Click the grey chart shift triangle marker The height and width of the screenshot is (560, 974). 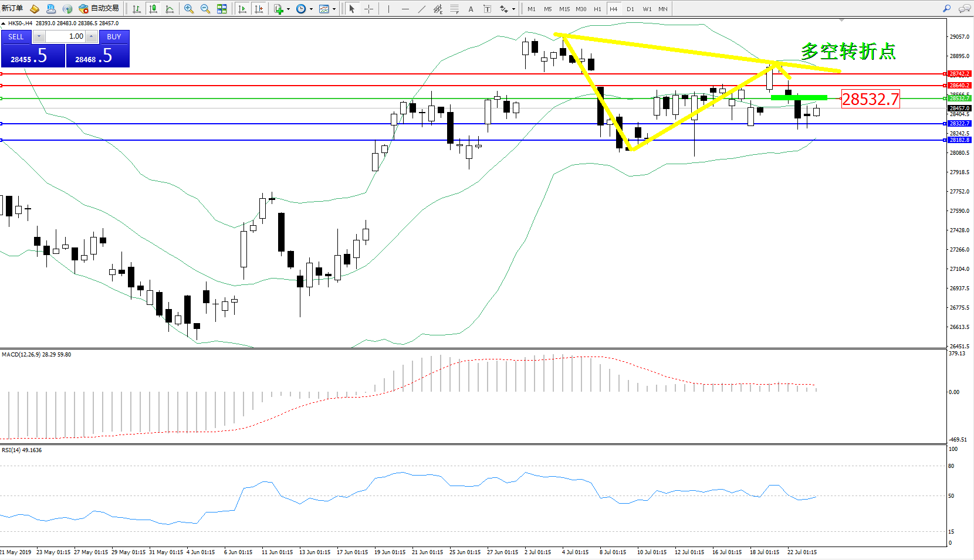click(x=842, y=20)
